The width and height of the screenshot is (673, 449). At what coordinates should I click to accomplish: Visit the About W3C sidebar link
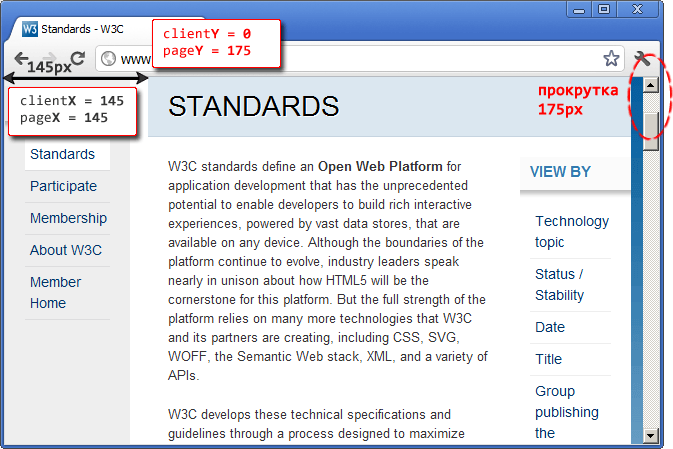[66, 250]
